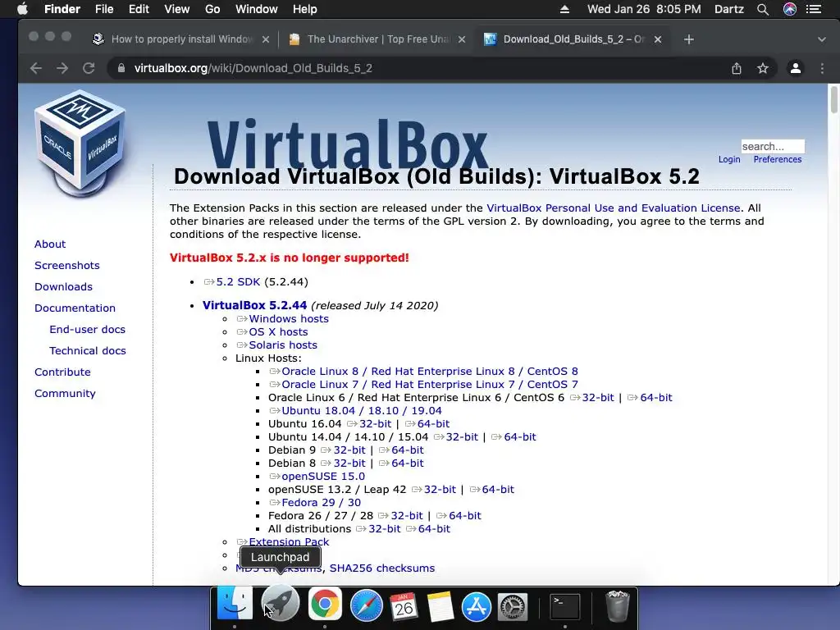The width and height of the screenshot is (840, 630).
Task: Open Spotlight search in menu bar
Action: (x=763, y=9)
